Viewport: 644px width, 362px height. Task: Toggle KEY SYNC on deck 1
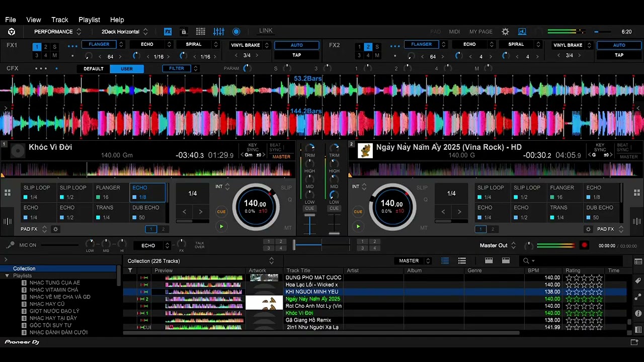(x=253, y=147)
